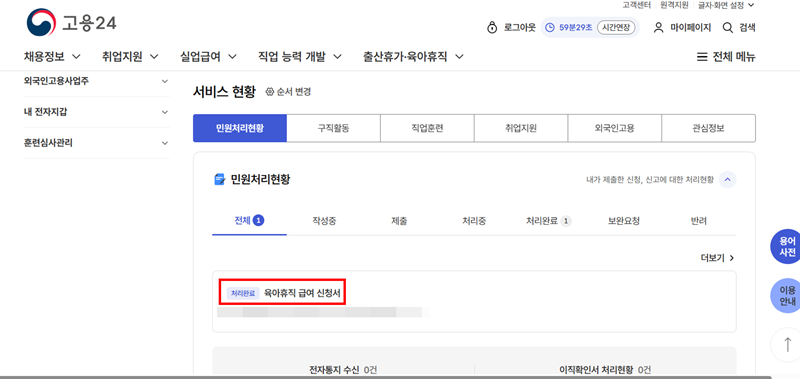Select the 제출 status tab

(x=399, y=221)
